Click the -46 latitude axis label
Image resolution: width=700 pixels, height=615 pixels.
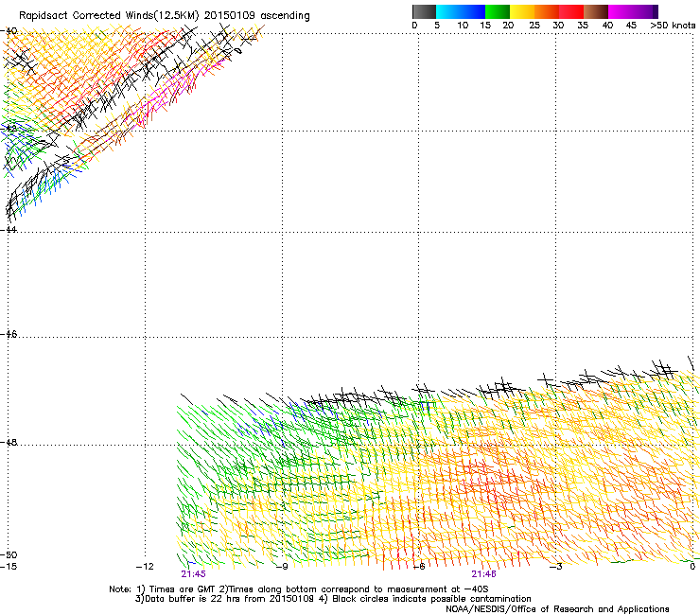pos(9,334)
